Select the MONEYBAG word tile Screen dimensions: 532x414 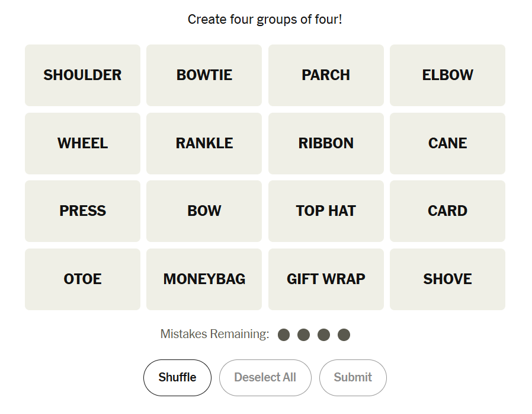[204, 279]
